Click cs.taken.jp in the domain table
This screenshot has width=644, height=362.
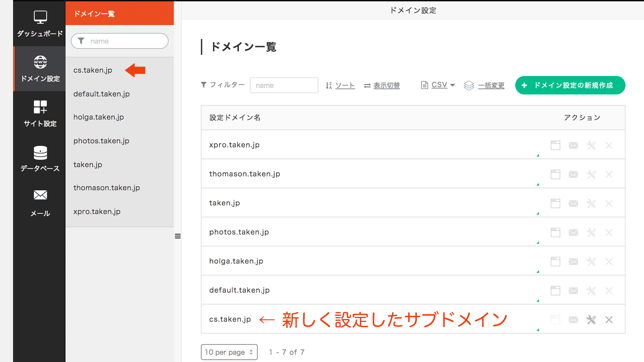230,319
